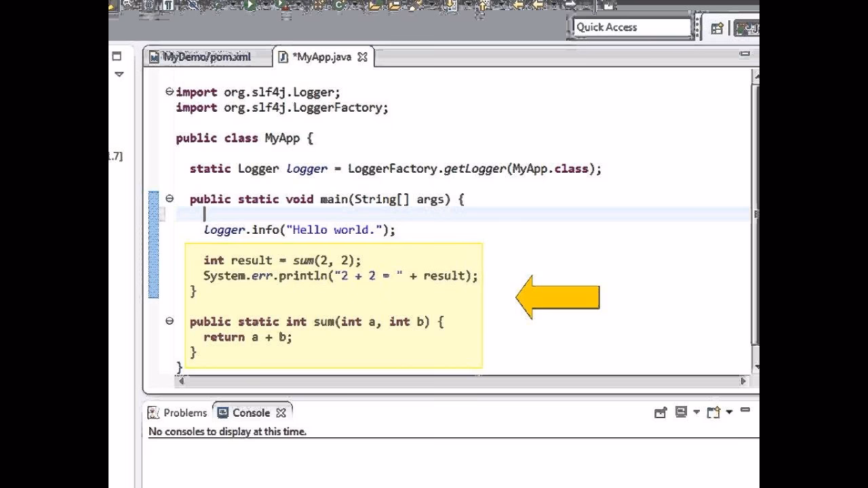Click inside the Quick Access search field
This screenshot has width=868, height=488.
coord(631,27)
